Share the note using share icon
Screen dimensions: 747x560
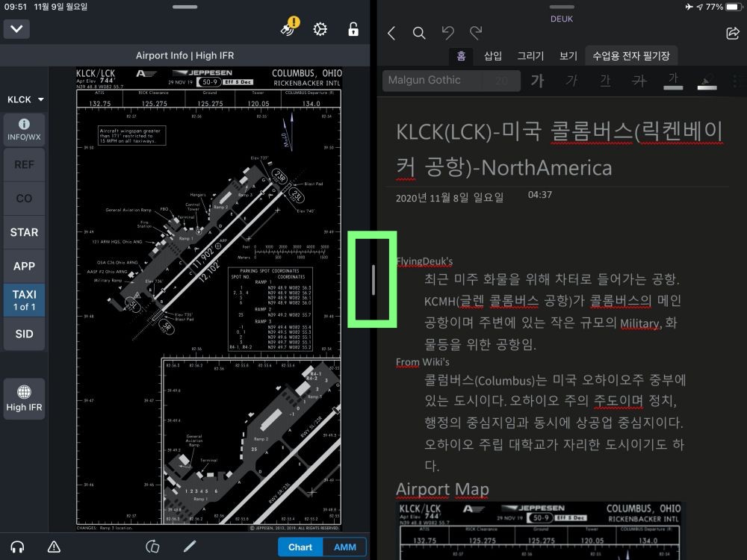[x=732, y=33]
